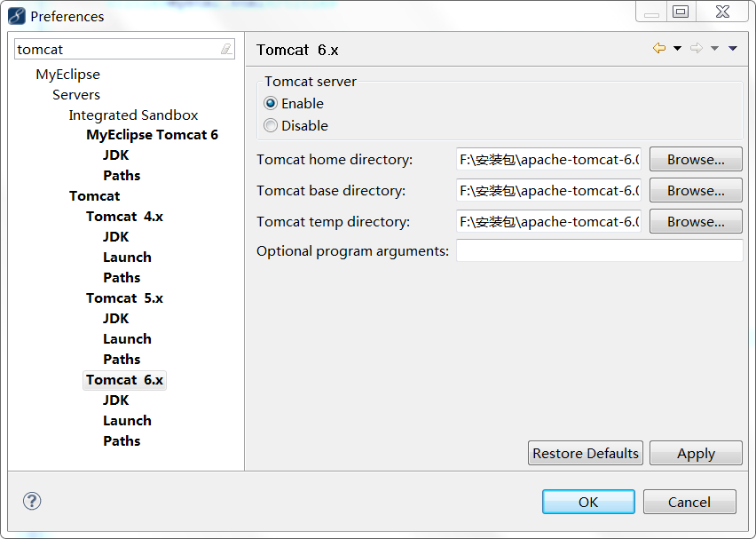Viewport: 756px width, 539px height.
Task: Click the MyEclipse logo in title bar
Action: pyautogui.click(x=16, y=16)
